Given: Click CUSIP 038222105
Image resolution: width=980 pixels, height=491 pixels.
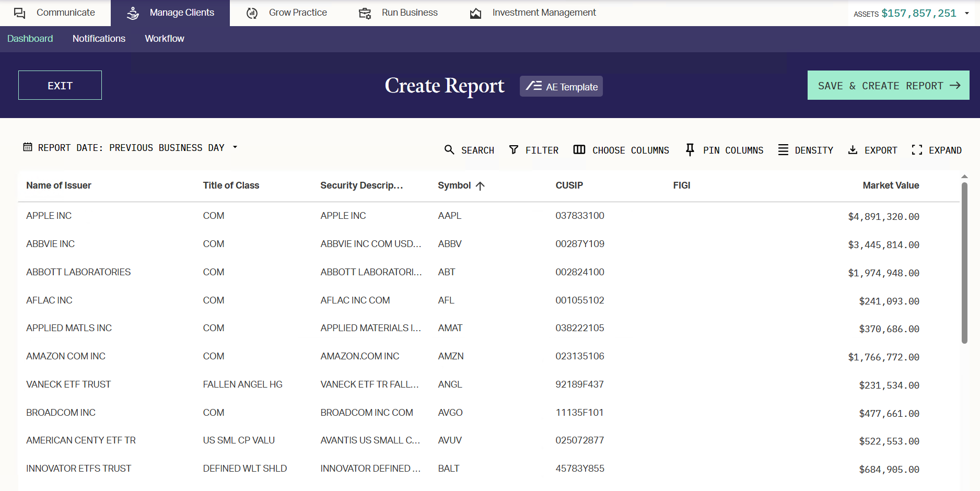Looking at the screenshot, I should 580,328.
